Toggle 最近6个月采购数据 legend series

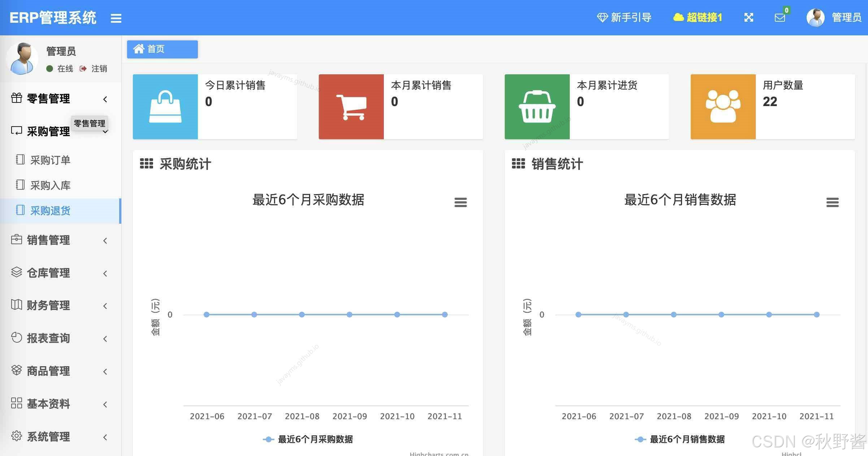315,439
